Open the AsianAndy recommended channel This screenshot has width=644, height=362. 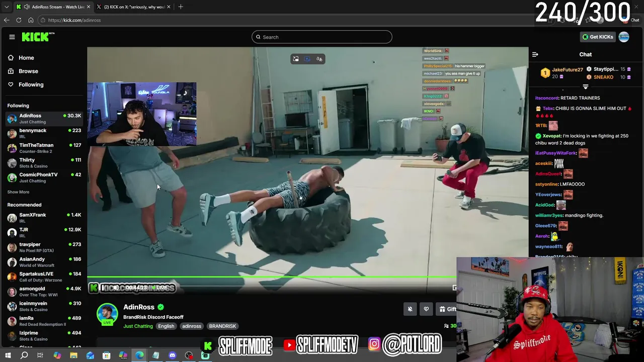click(x=44, y=262)
